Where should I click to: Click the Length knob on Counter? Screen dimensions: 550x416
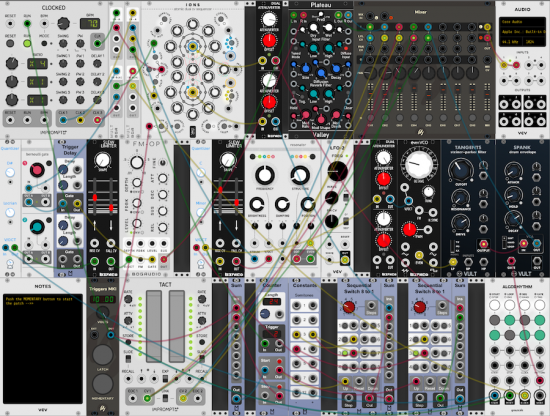tap(265, 314)
